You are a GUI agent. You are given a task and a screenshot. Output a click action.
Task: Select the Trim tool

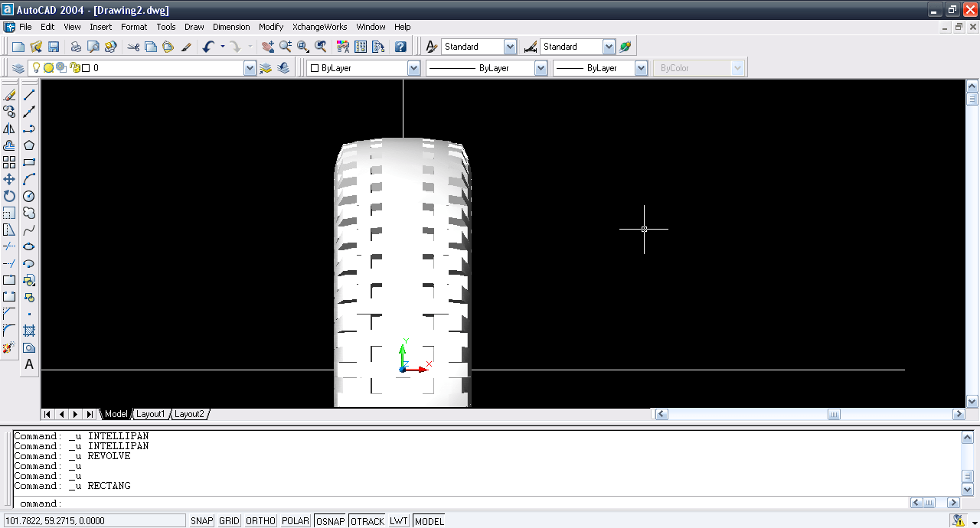[x=9, y=246]
